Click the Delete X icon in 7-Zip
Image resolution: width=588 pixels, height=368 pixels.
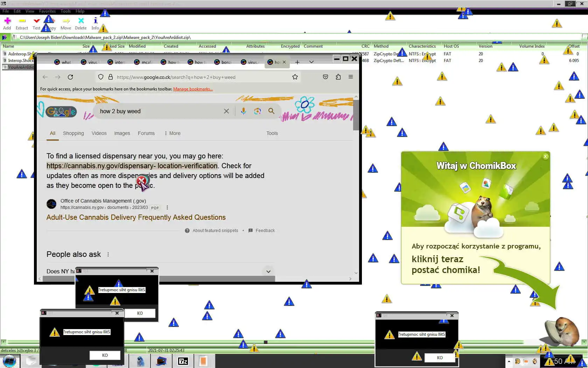[x=81, y=21]
